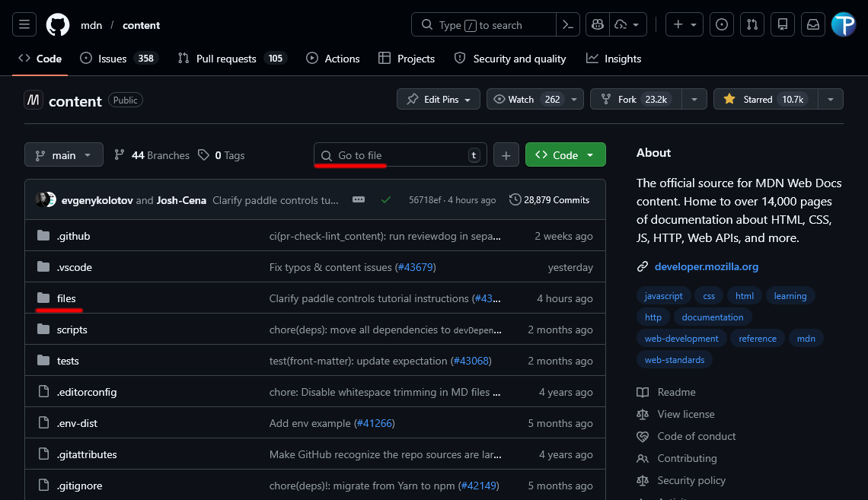
Task: Open the GitHub home page via the logo
Action: (57, 24)
